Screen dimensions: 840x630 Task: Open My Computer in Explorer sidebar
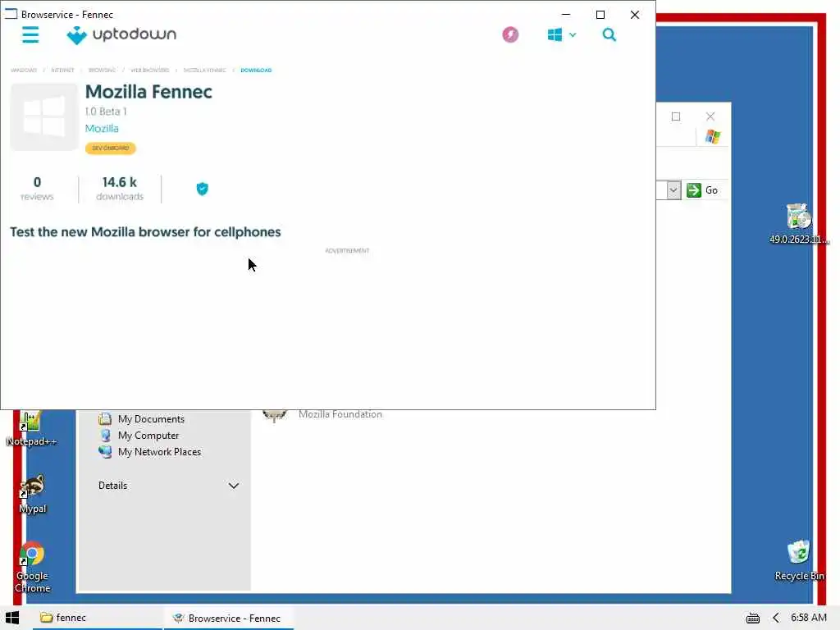tap(139, 436)
